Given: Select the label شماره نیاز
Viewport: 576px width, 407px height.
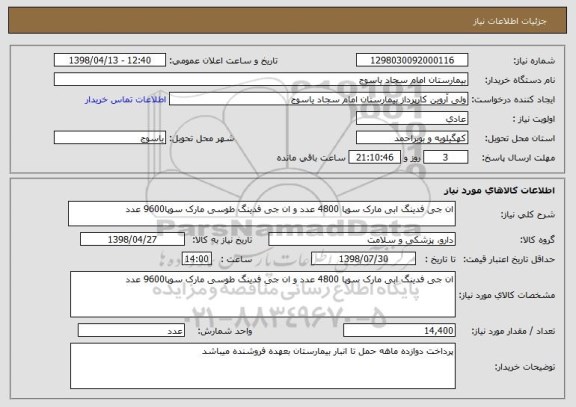Looking at the screenshot, I should point(534,61).
